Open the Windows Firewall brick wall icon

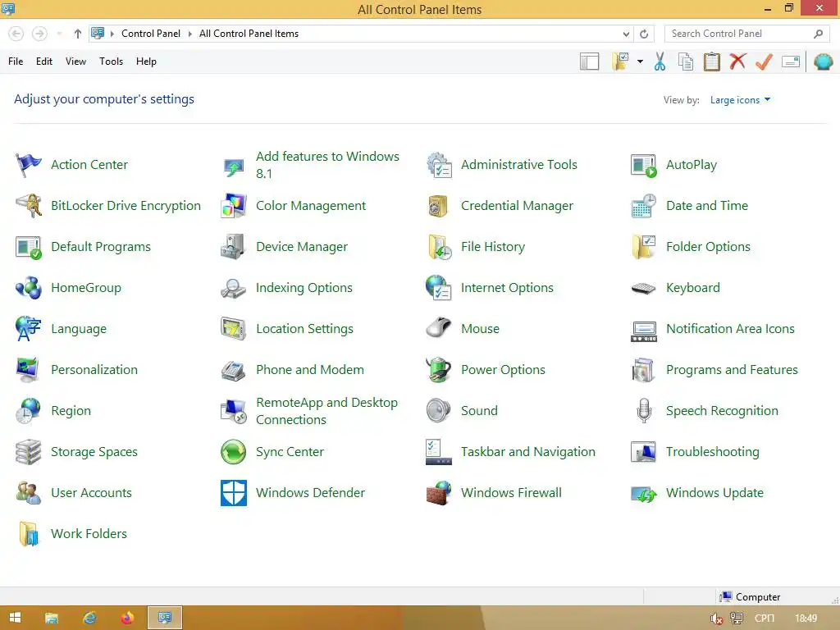[439, 493]
